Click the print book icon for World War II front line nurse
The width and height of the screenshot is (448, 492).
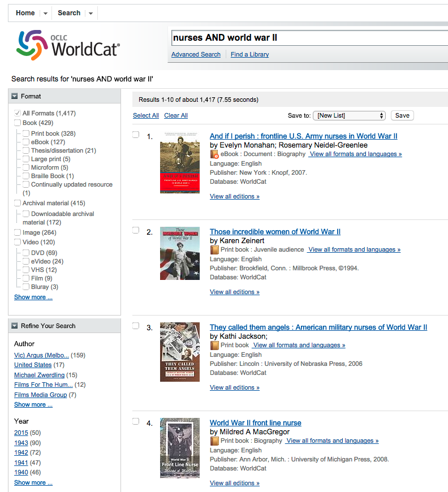[x=214, y=441]
